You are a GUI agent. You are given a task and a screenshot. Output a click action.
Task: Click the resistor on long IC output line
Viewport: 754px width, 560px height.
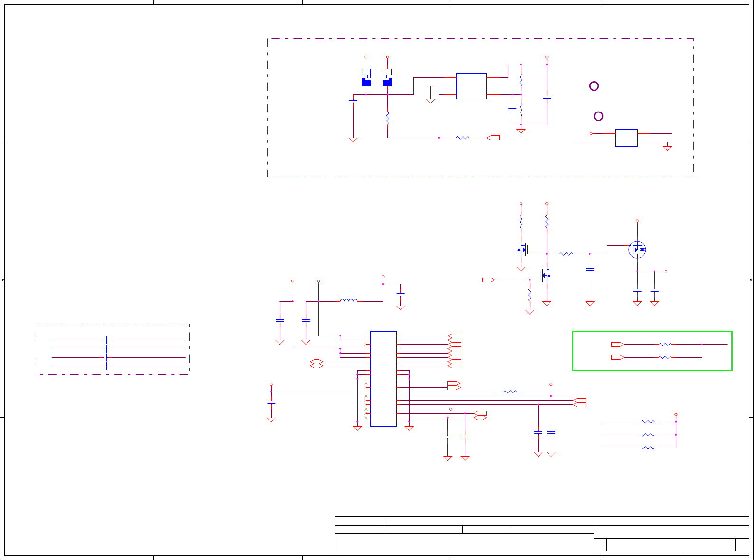click(x=510, y=392)
